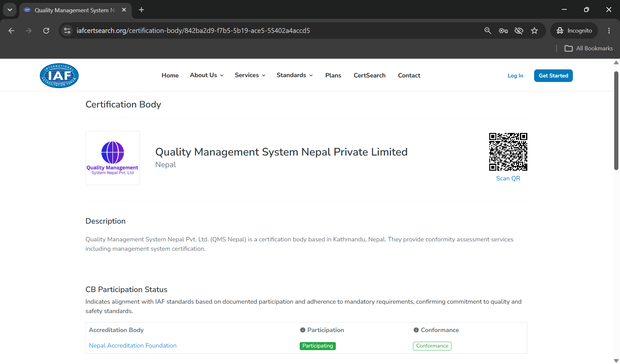This screenshot has height=364, width=620.
Task: Open the Incognito profile indicator
Action: tap(574, 31)
